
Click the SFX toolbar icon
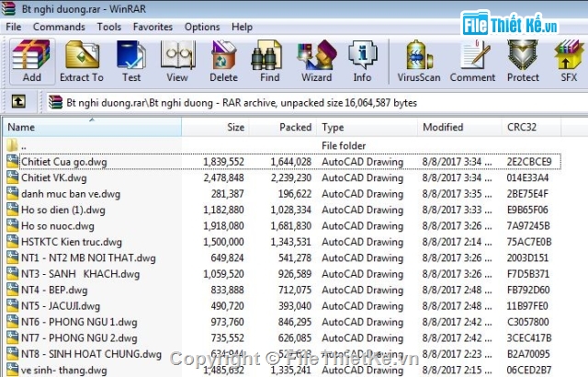pyautogui.click(x=569, y=61)
